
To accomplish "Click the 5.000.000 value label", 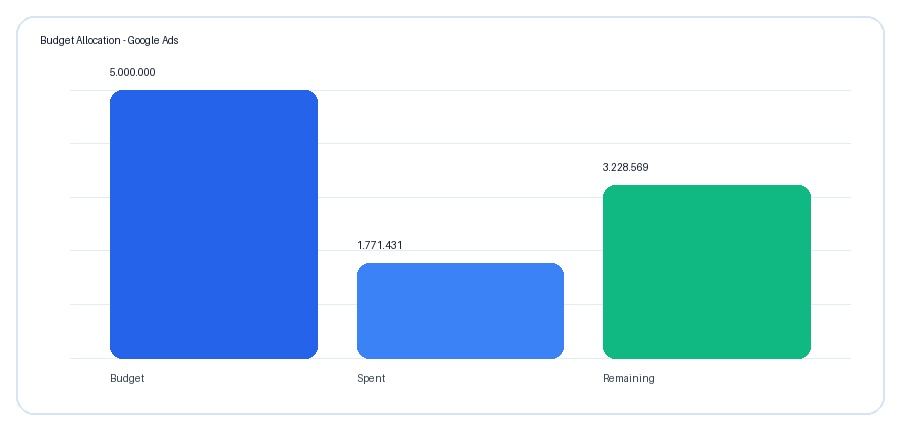I will click(132, 72).
